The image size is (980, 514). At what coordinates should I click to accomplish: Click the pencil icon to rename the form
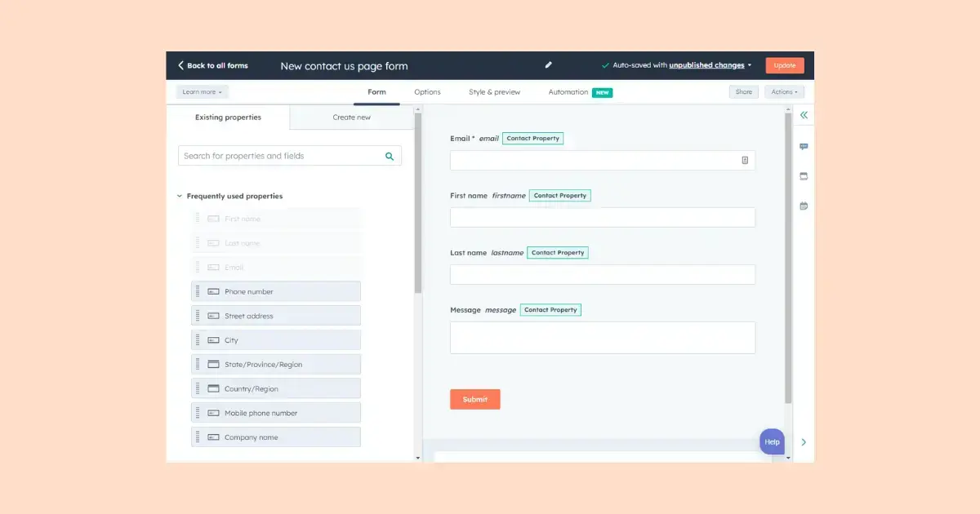(x=548, y=64)
